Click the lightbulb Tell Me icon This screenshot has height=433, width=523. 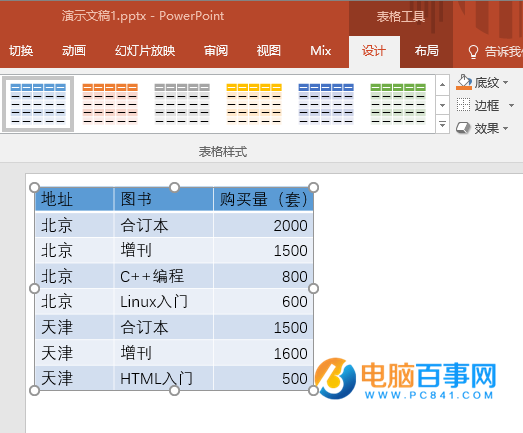click(473, 52)
